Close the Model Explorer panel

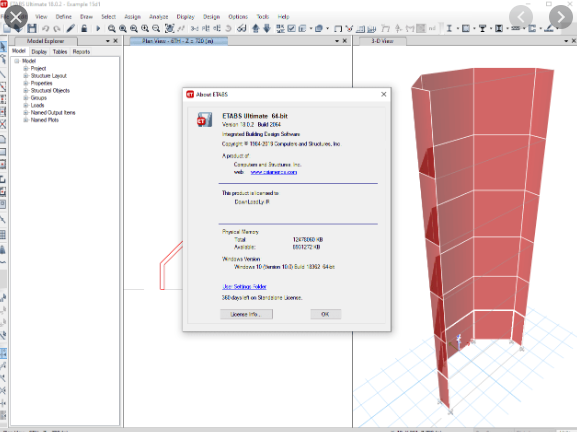point(116,41)
